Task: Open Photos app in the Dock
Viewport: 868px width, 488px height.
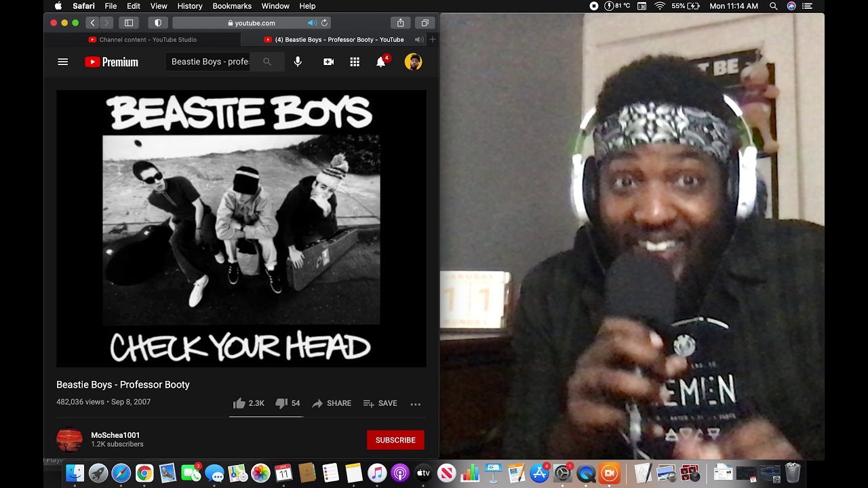Action: (260, 473)
